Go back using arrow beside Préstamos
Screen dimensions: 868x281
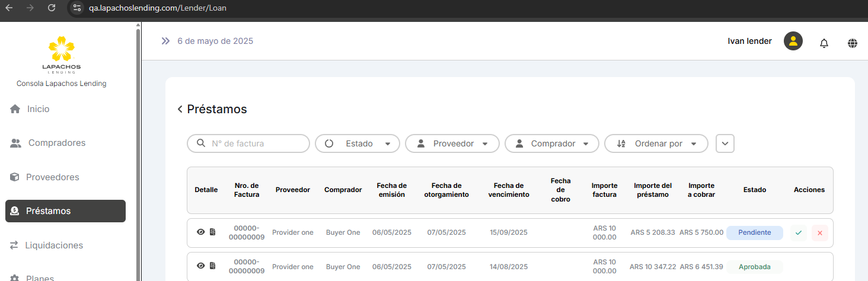coord(180,109)
